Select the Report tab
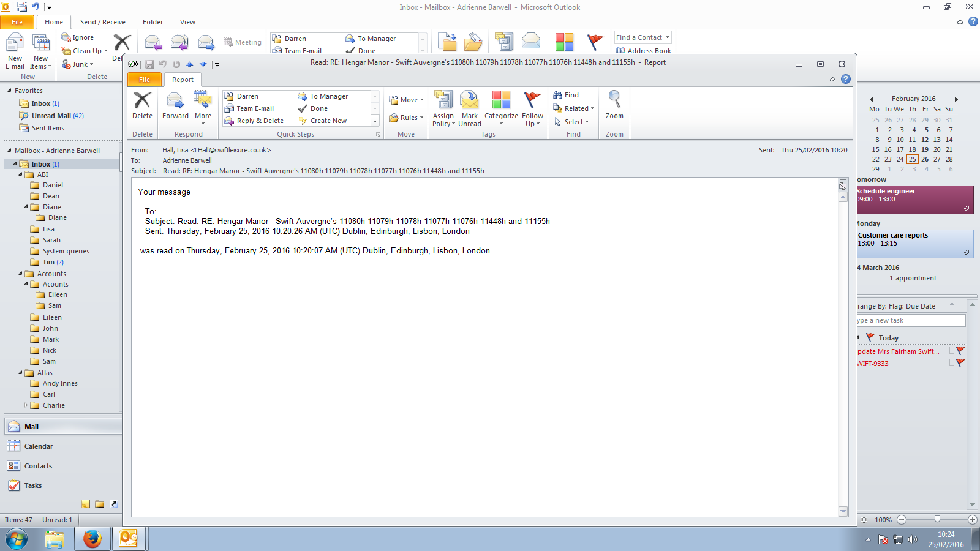Screen dimensions: 980x551 (x=183, y=80)
